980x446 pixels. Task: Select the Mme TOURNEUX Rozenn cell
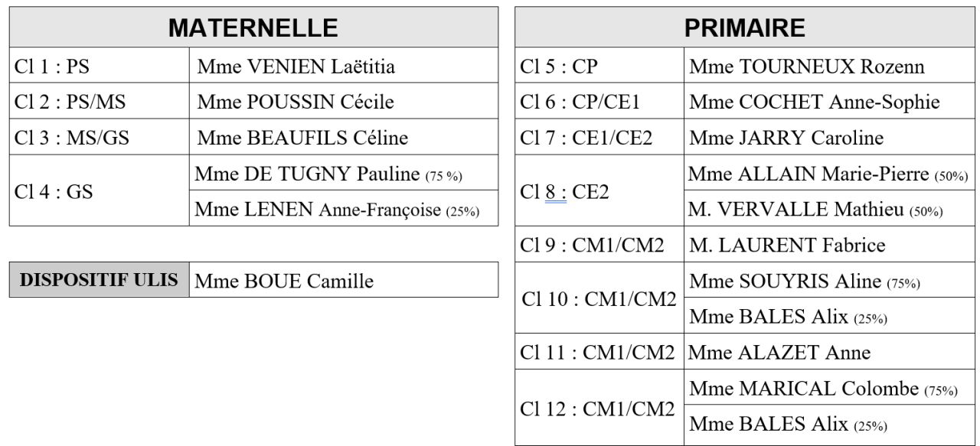point(829,67)
